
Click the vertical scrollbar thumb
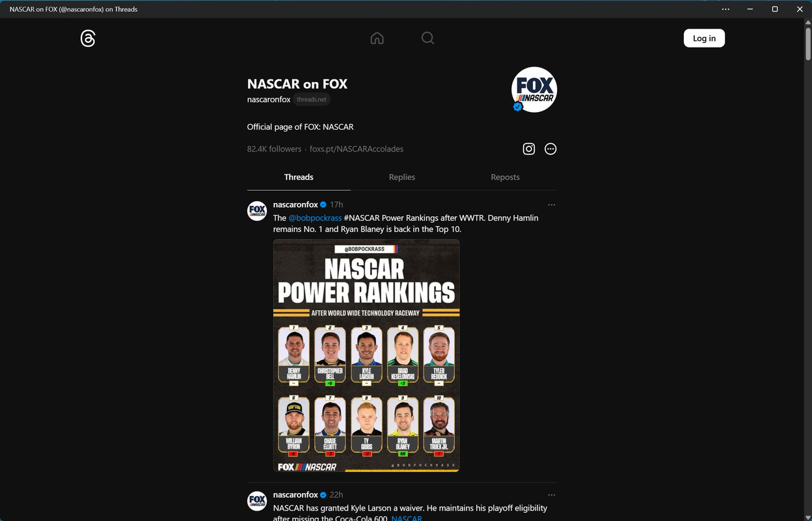pos(807,44)
